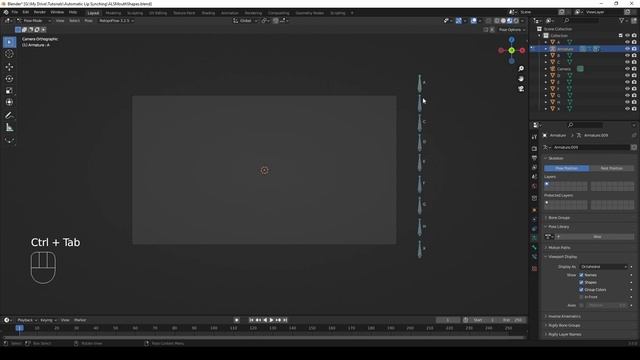This screenshot has height=360, width=640.
Task: Click the red X axis gizmo ball
Action: [522, 50]
